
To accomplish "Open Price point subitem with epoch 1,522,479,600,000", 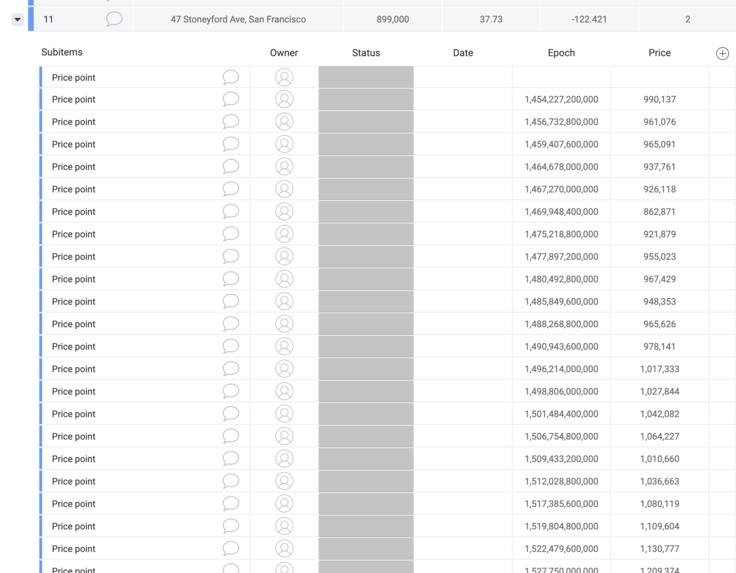I will (74, 549).
